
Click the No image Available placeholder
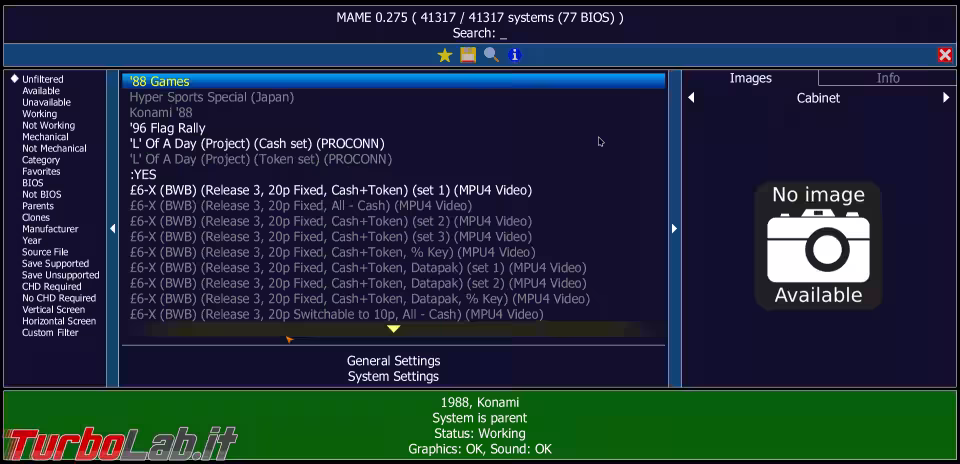[818, 245]
